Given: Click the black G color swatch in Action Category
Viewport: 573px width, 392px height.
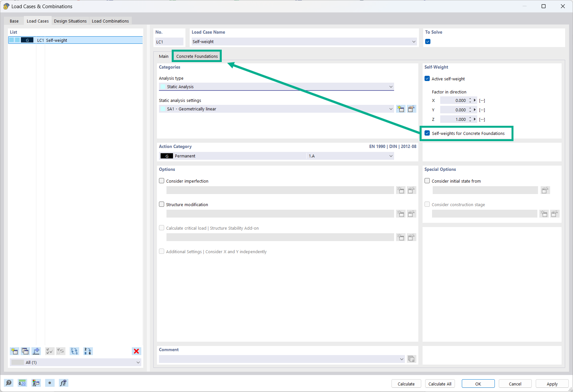Looking at the screenshot, I should click(x=167, y=156).
